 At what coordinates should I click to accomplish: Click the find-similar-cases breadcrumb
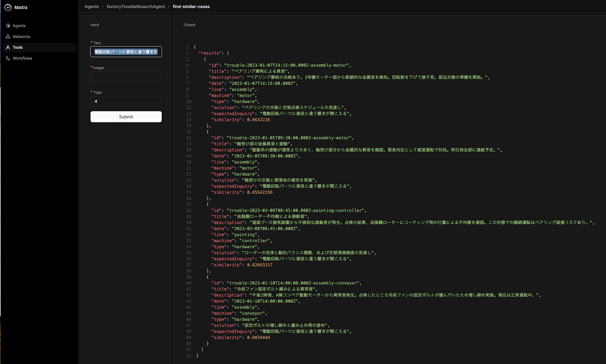pyautogui.click(x=191, y=7)
